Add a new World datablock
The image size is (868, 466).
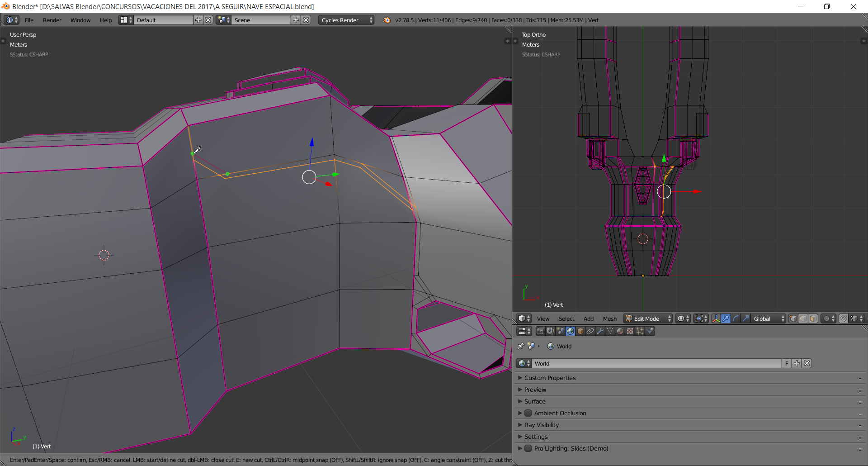point(797,363)
